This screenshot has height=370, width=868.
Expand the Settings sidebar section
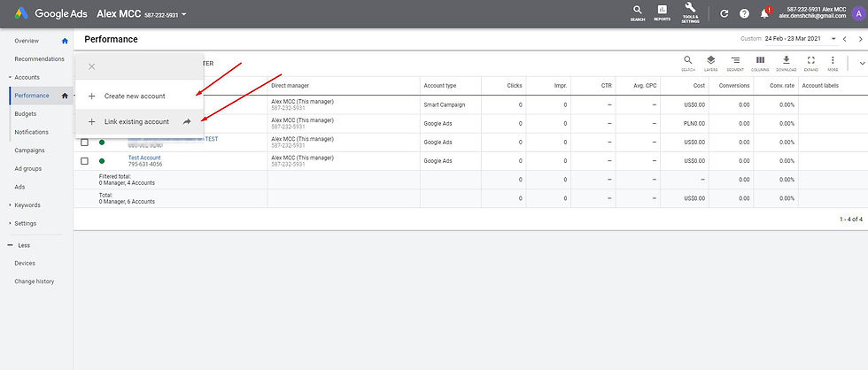(x=10, y=223)
